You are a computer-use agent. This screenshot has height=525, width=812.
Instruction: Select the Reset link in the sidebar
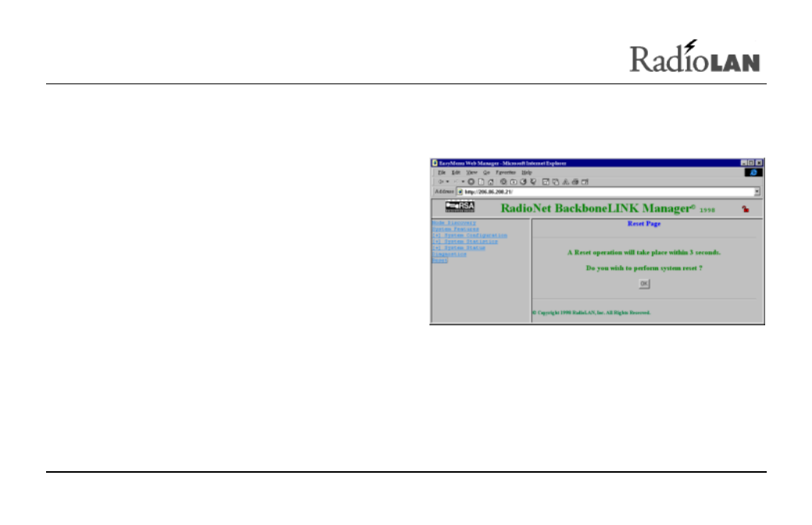440,261
